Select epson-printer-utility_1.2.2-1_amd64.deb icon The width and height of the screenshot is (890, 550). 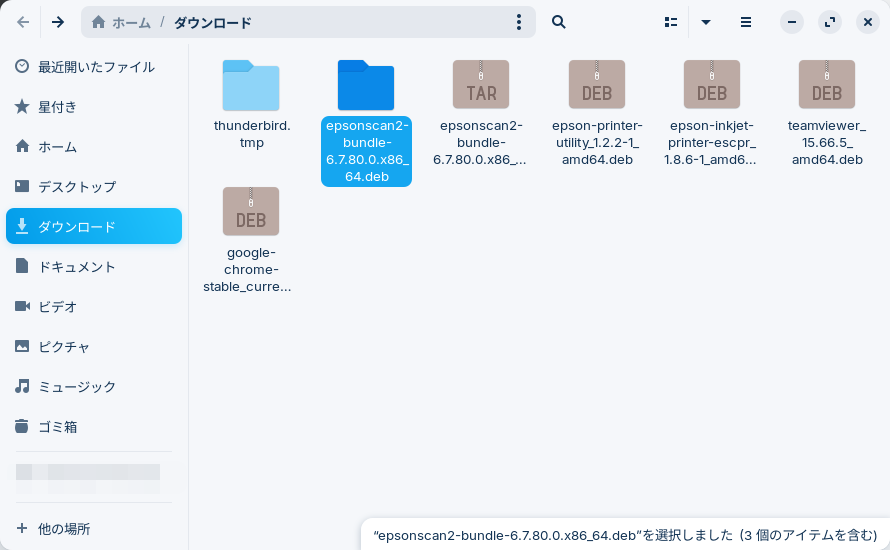(597, 84)
